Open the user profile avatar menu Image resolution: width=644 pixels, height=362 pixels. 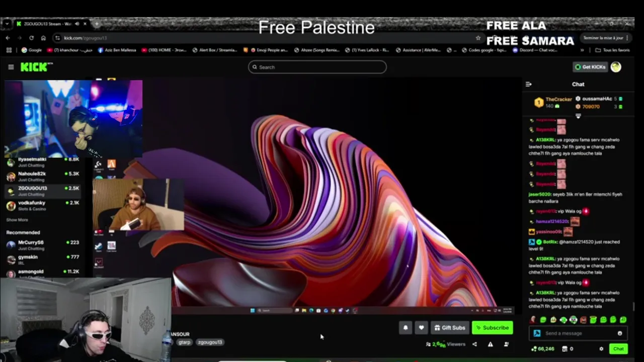[616, 67]
